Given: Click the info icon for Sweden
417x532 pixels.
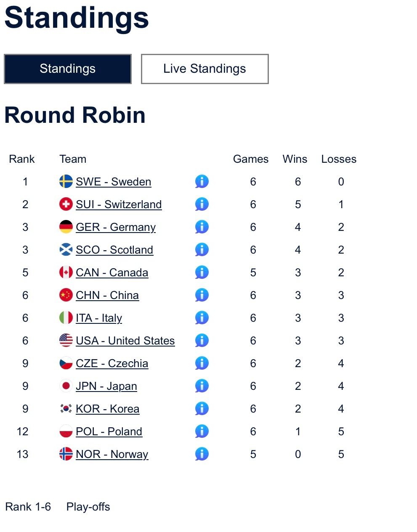Looking at the screenshot, I should coord(202,182).
